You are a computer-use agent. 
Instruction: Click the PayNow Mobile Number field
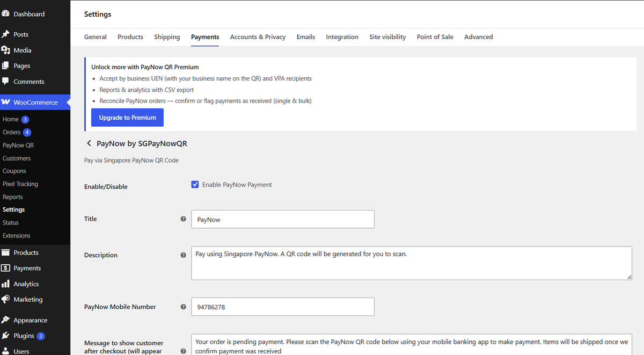(x=283, y=307)
